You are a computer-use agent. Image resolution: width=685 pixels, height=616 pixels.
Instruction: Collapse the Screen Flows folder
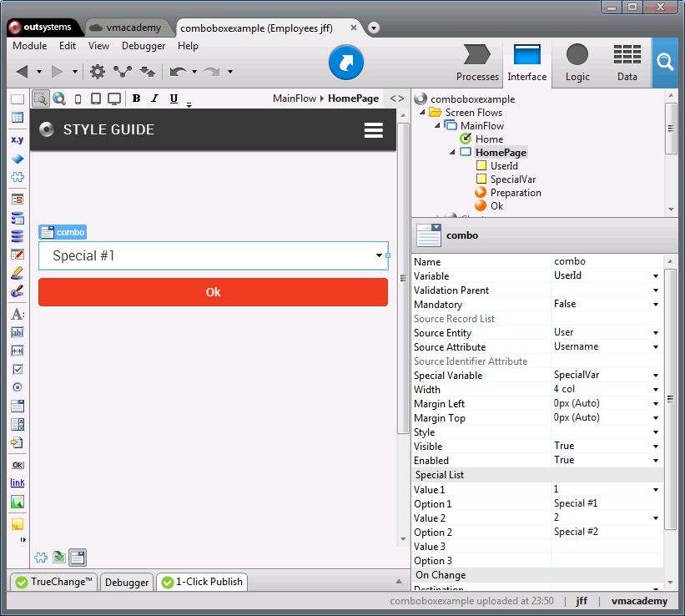[422, 113]
